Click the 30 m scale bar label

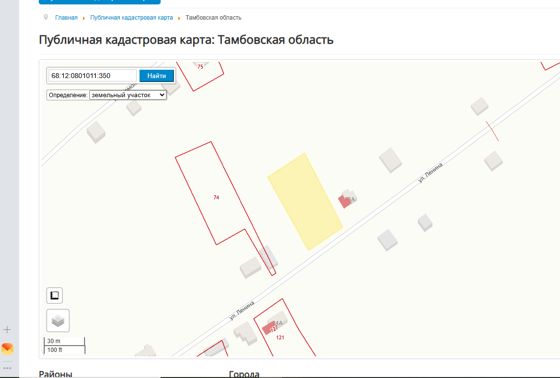click(54, 341)
